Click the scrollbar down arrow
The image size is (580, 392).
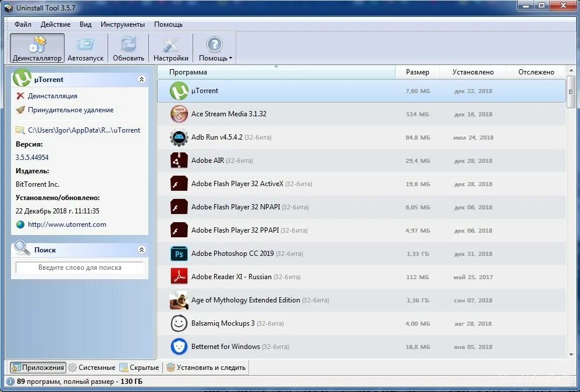pyautogui.click(x=571, y=355)
